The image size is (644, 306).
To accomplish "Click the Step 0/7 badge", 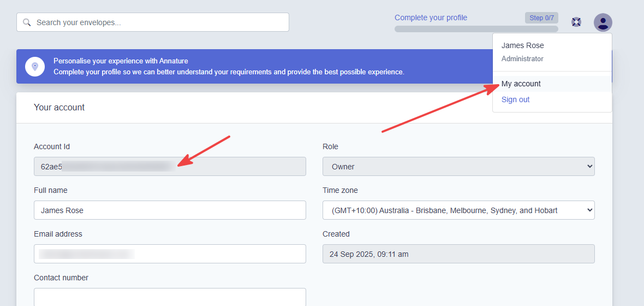I will (x=541, y=17).
